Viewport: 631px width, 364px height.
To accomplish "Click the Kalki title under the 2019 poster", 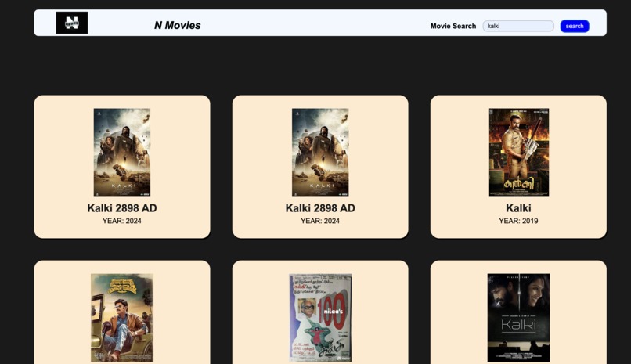I will click(x=518, y=208).
